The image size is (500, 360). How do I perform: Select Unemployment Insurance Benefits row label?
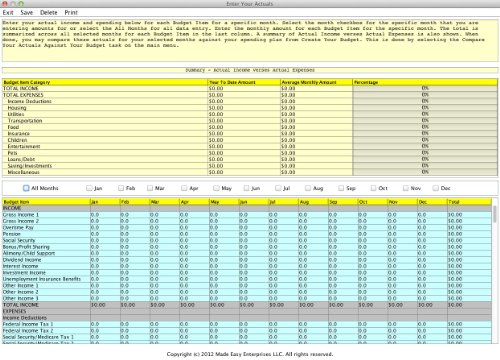[42, 279]
